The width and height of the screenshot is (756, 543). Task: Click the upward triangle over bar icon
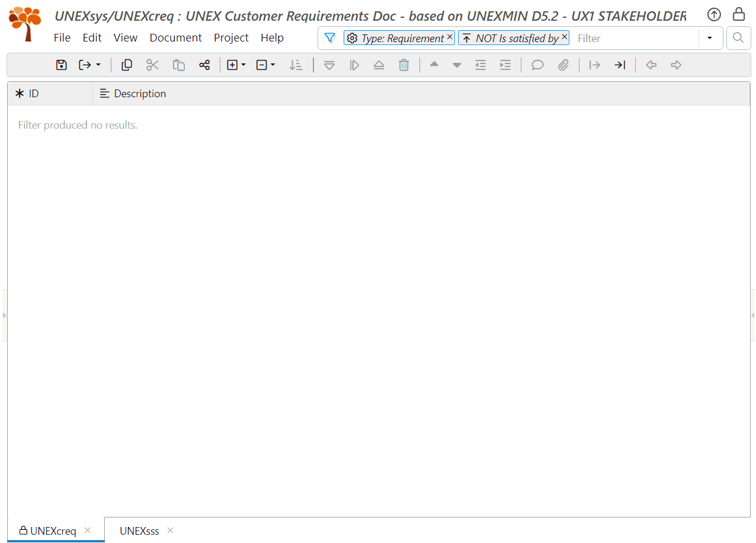pos(379,65)
